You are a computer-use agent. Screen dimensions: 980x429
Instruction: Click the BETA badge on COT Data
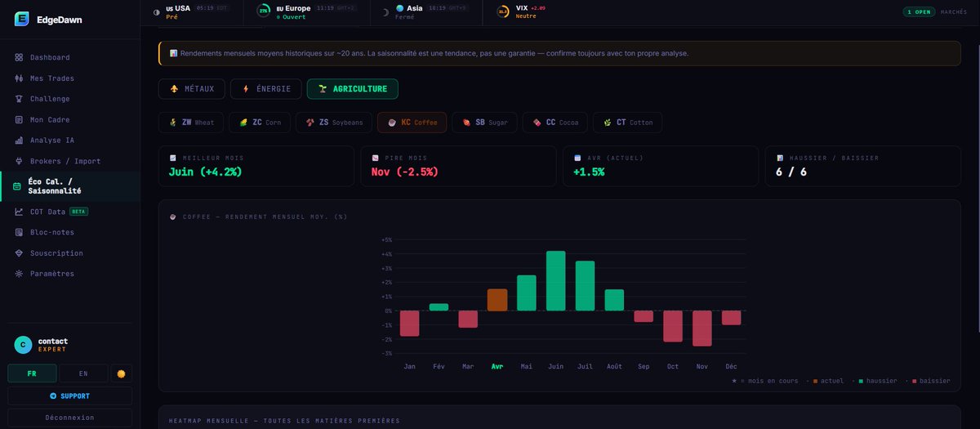(79, 212)
